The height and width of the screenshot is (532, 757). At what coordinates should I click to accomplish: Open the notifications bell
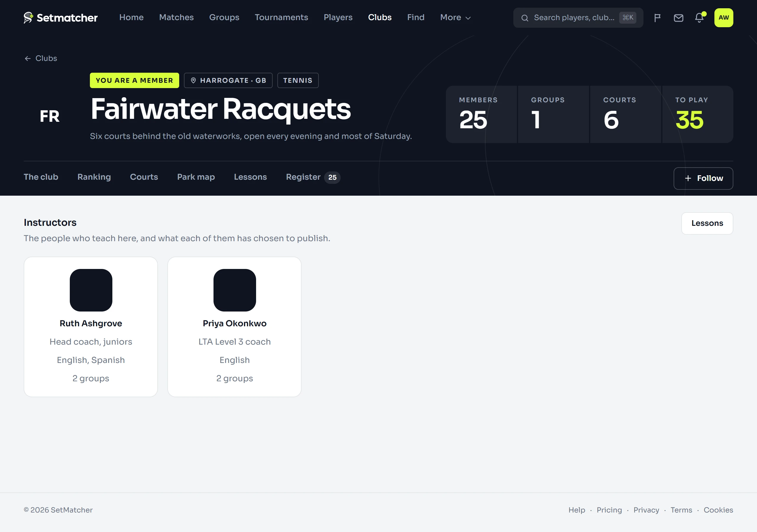(699, 18)
